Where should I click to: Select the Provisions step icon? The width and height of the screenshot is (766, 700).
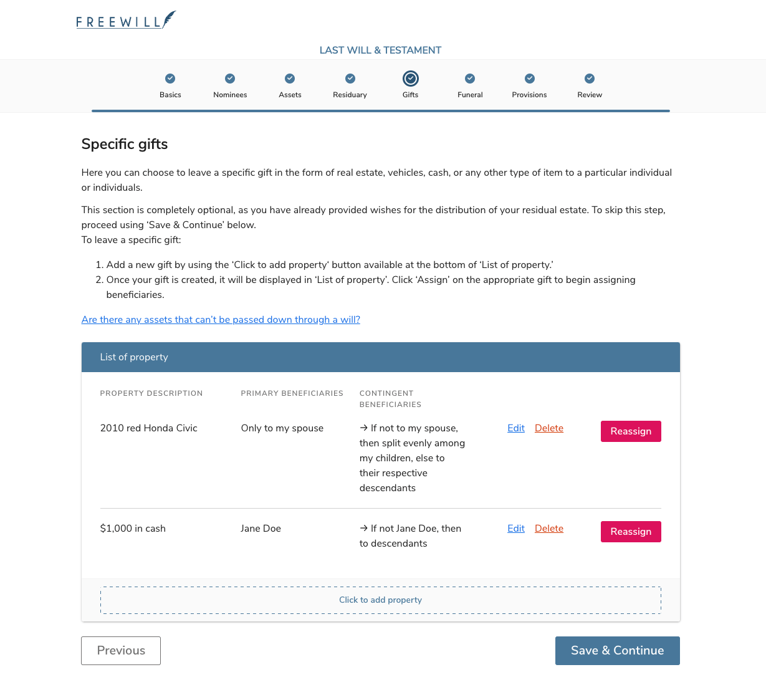[529, 79]
